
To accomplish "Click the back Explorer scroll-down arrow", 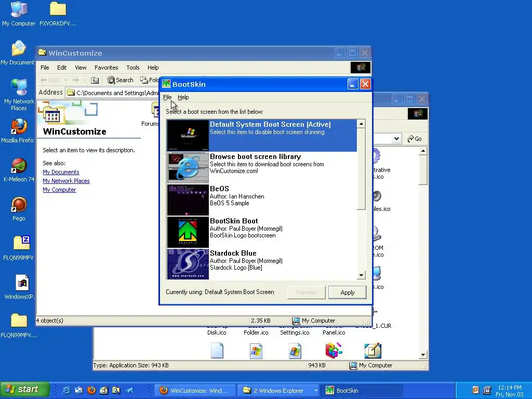I will point(423,355).
